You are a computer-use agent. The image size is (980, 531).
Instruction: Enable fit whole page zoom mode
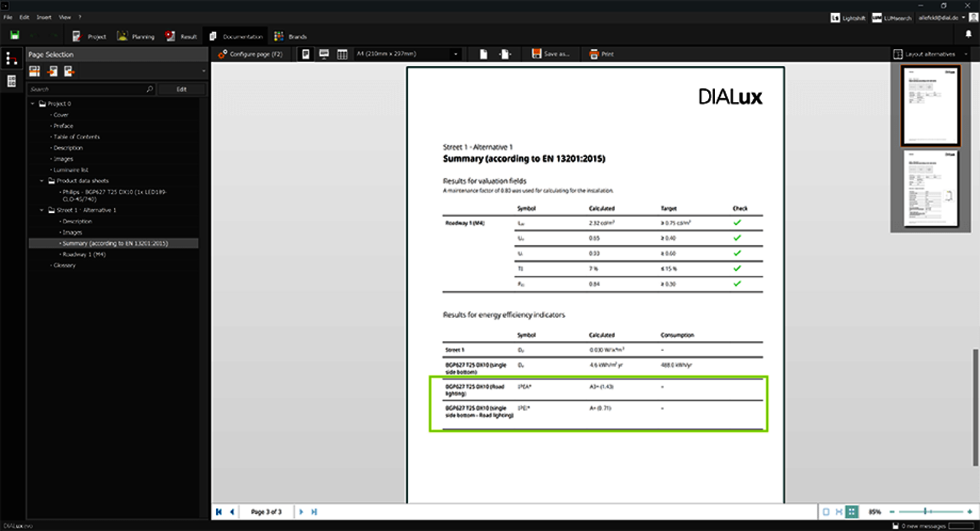[x=825, y=512]
